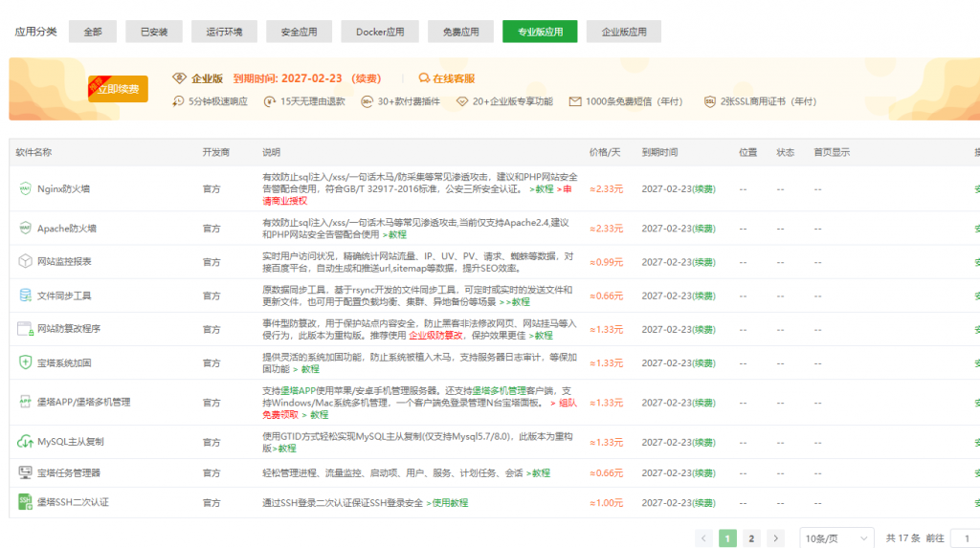
Task: Open the 免费应用 category tab
Action: coord(460,32)
